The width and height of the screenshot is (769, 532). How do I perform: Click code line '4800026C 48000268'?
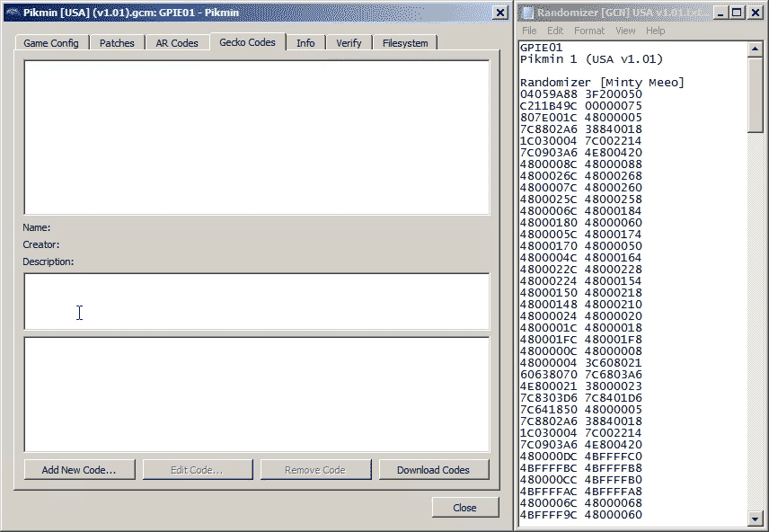tap(580, 176)
